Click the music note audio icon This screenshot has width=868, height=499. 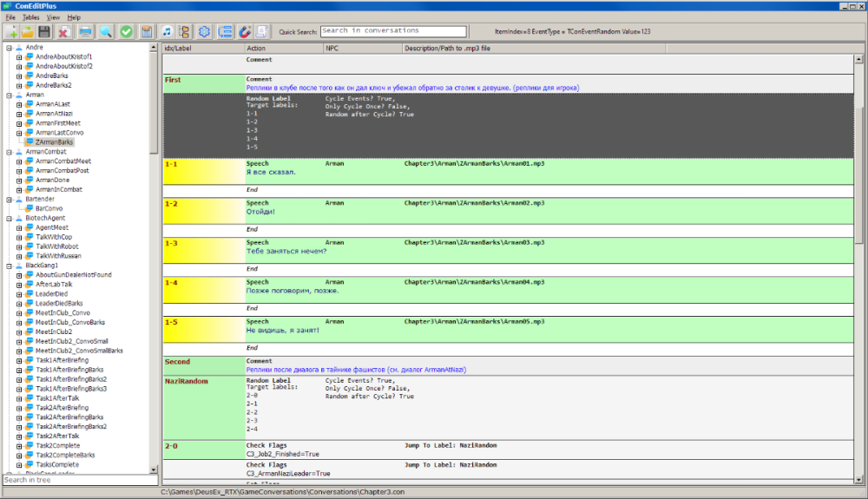tap(168, 32)
